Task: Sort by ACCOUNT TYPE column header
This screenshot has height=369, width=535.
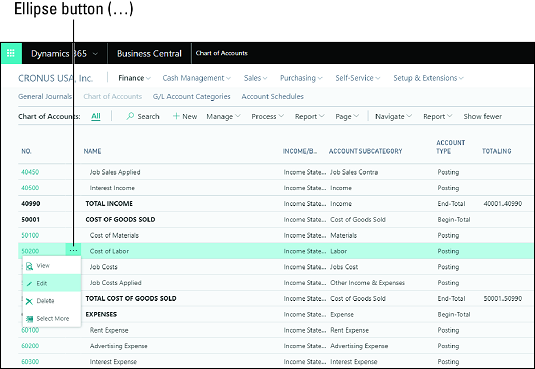Action: pos(450,147)
